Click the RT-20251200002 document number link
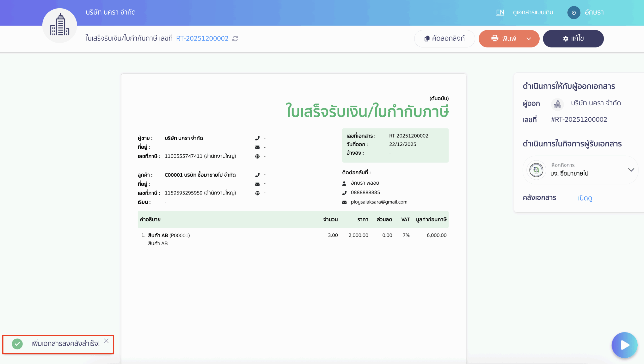Viewport: 644px width, 364px height. coord(202,39)
